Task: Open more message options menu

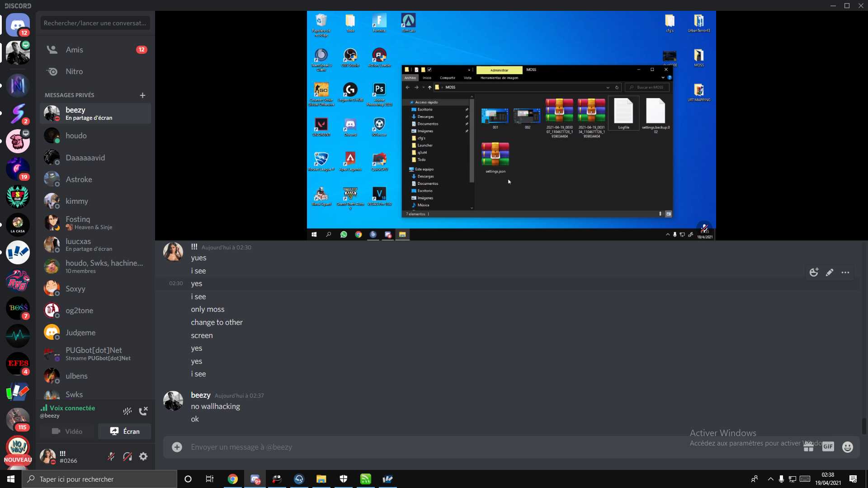Action: click(x=845, y=272)
